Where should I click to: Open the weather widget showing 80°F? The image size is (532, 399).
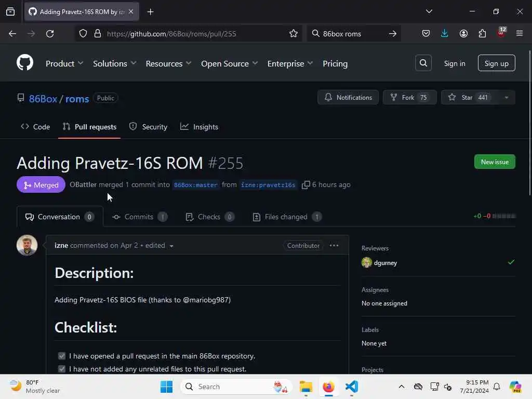click(x=35, y=387)
